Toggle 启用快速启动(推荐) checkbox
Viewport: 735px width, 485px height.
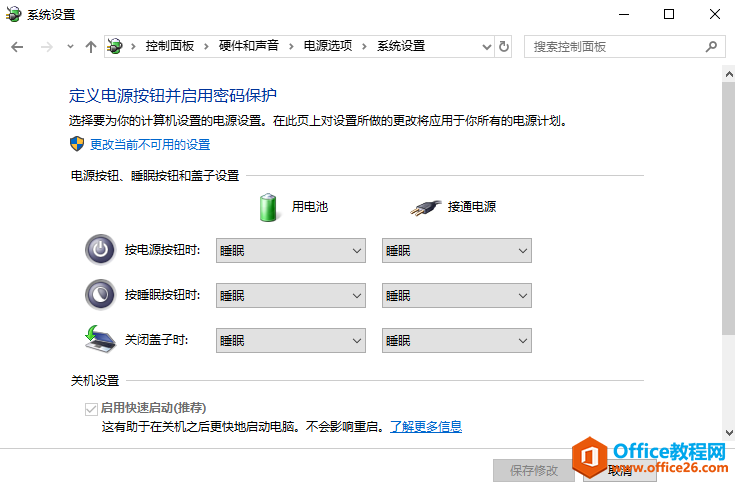tap(91, 409)
